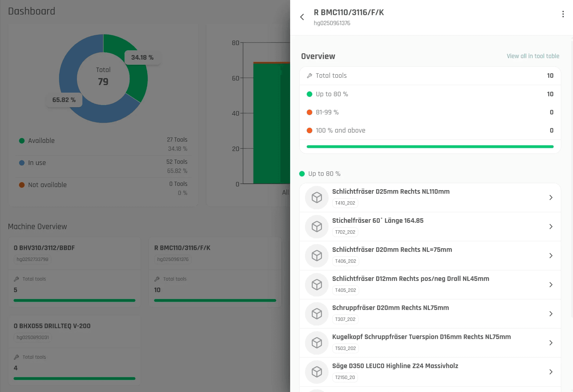The height and width of the screenshot is (392, 573).
Task: Open the three-dot more options menu
Action: click(563, 14)
